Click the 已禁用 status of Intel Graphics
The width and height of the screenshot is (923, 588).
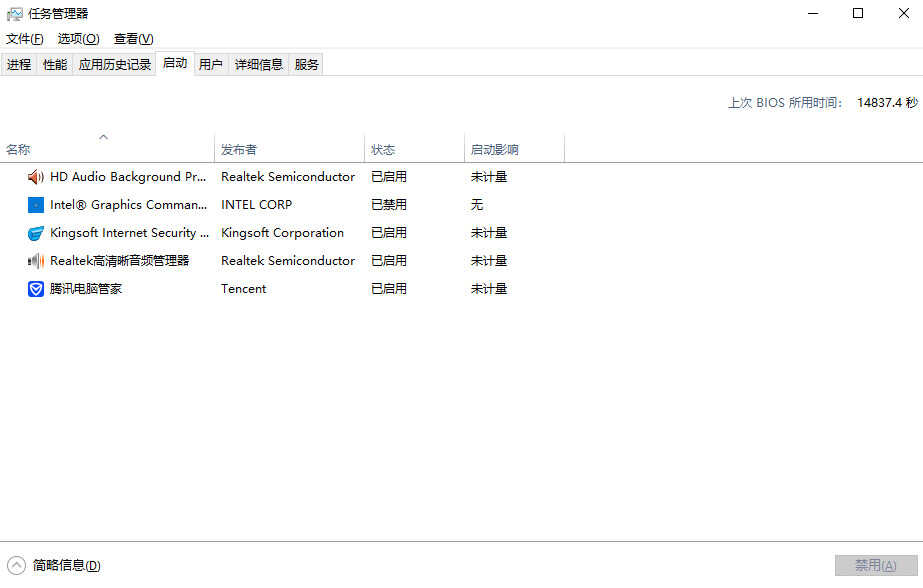click(x=389, y=205)
